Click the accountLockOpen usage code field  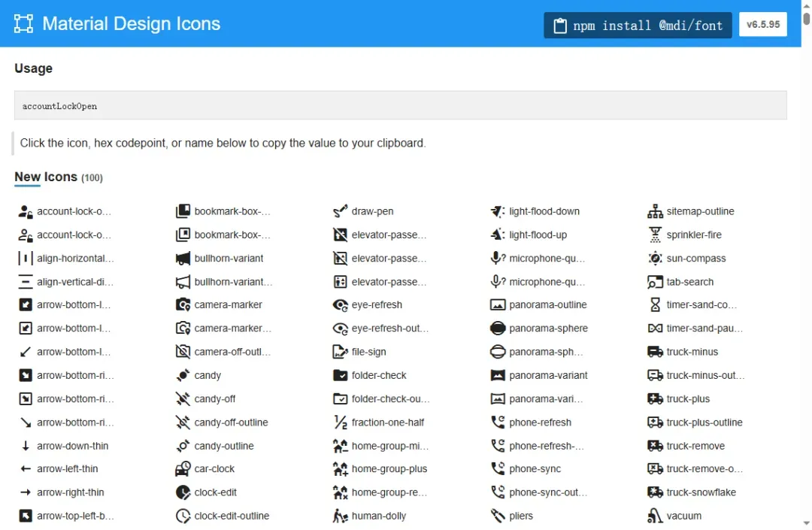[400, 106]
